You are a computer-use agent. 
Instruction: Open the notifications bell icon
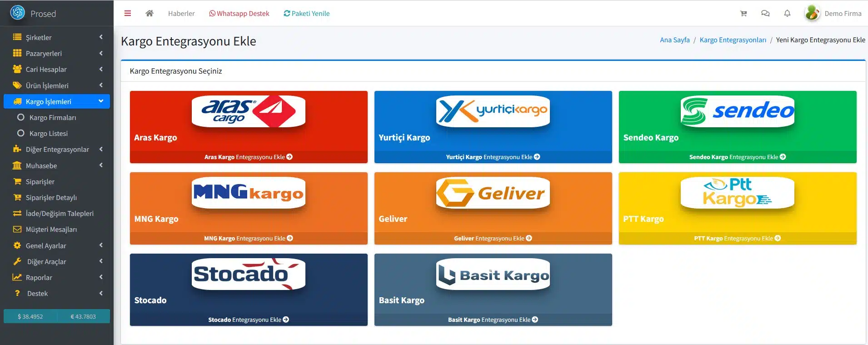(x=787, y=14)
